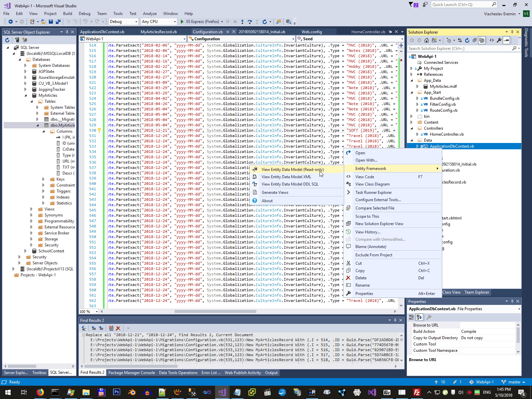Image resolution: width=532 pixels, height=399 pixels.
Task: Click the editor horizontal scrollbar thumb
Action: point(215,312)
